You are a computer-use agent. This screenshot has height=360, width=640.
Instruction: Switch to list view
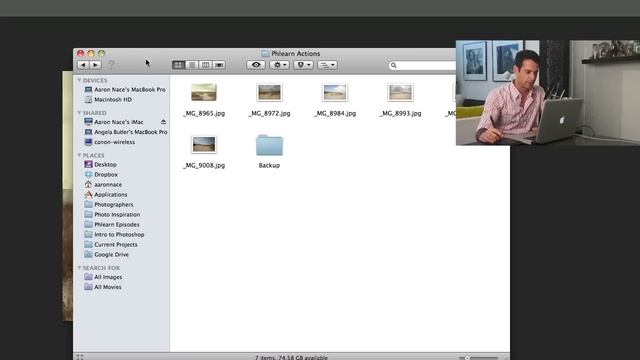tap(192, 65)
